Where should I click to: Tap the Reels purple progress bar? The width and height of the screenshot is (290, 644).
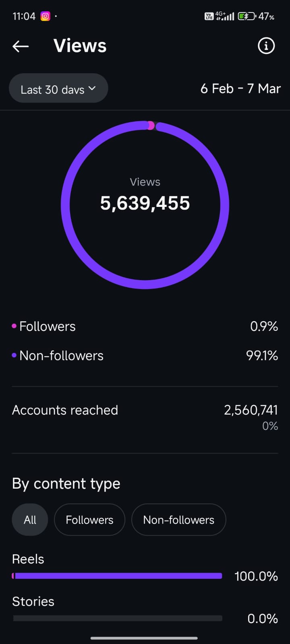pos(118,576)
